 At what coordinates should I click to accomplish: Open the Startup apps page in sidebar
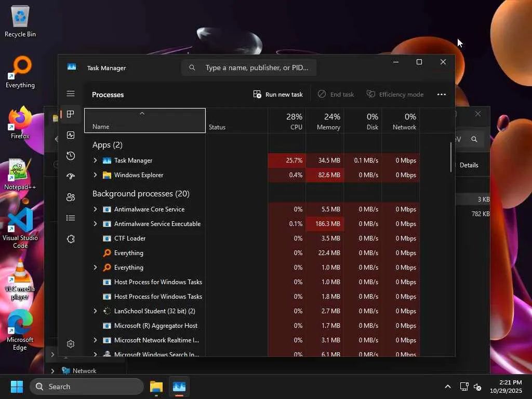tap(71, 176)
